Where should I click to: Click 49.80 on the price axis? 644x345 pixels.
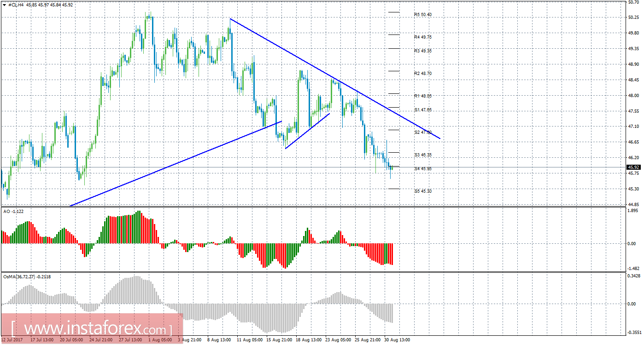coord(634,33)
